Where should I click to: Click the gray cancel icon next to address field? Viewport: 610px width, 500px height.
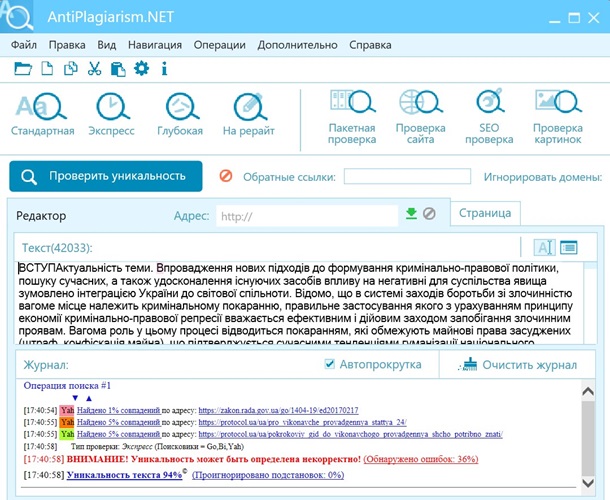point(429,214)
